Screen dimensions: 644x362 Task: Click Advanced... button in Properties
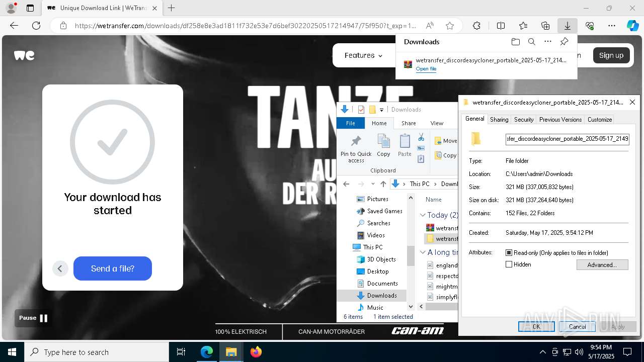coord(602,265)
